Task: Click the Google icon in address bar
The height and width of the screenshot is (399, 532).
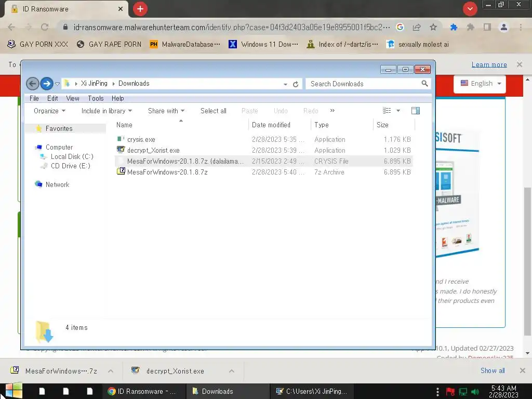Action: tap(400, 27)
